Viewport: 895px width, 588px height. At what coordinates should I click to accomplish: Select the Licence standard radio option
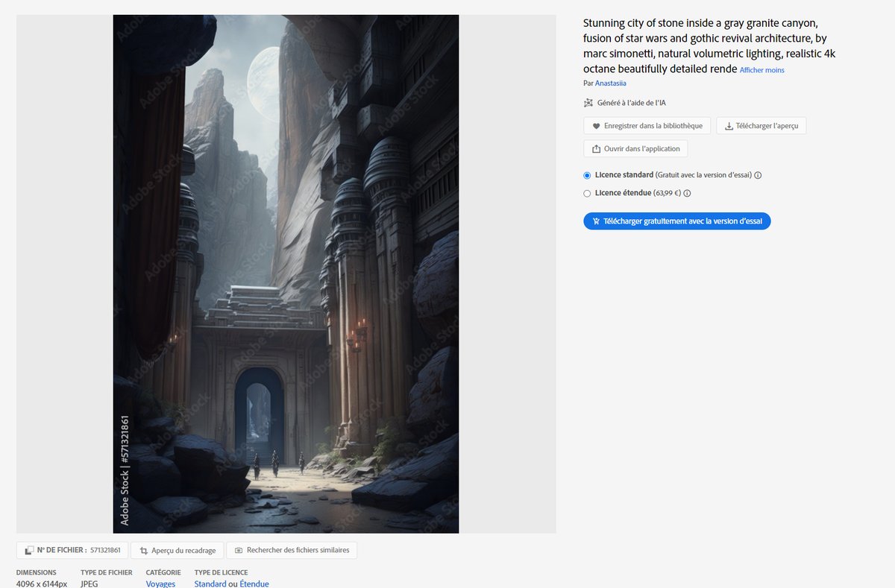coord(587,175)
